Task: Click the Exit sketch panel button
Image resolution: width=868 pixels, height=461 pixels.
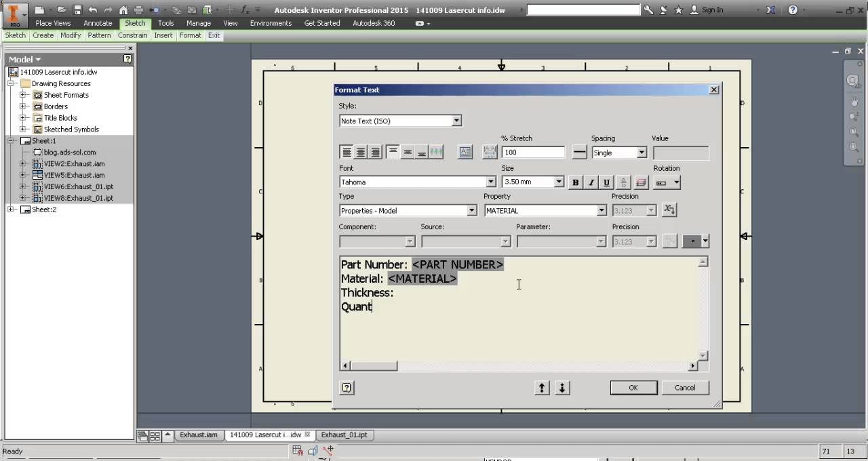Action: (x=214, y=35)
